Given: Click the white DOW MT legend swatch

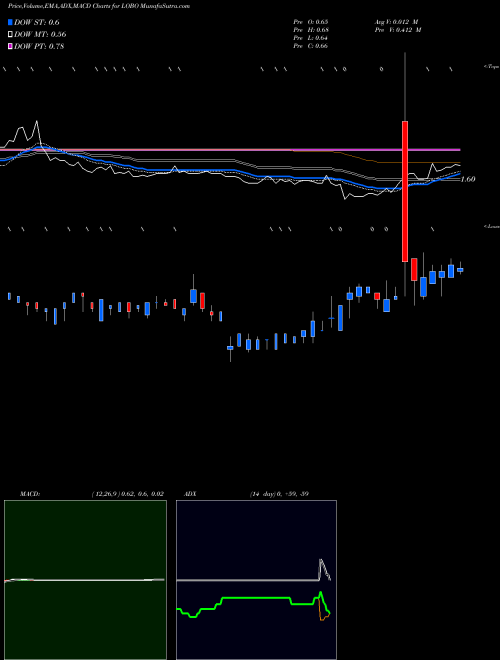Looking at the screenshot, I should click(x=10, y=34).
